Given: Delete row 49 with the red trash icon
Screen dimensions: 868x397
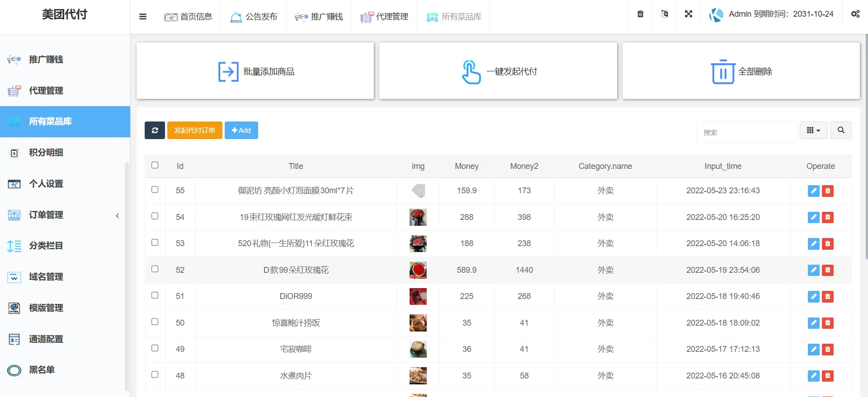Looking at the screenshot, I should (x=828, y=349).
